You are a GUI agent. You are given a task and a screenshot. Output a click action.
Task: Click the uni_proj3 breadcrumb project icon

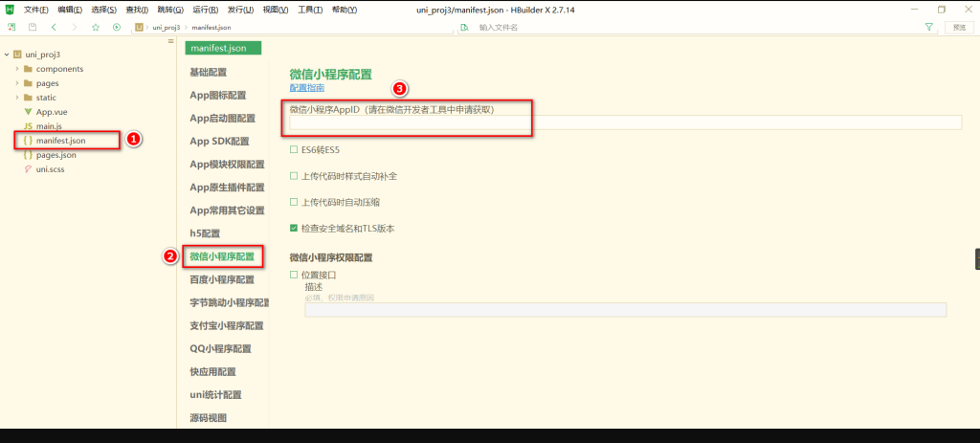(140, 28)
